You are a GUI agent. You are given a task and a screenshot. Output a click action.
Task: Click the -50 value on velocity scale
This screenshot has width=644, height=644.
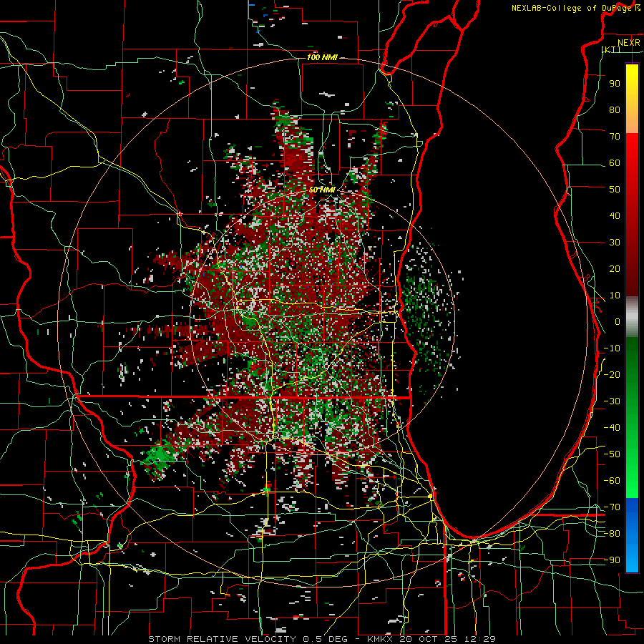coord(612,454)
